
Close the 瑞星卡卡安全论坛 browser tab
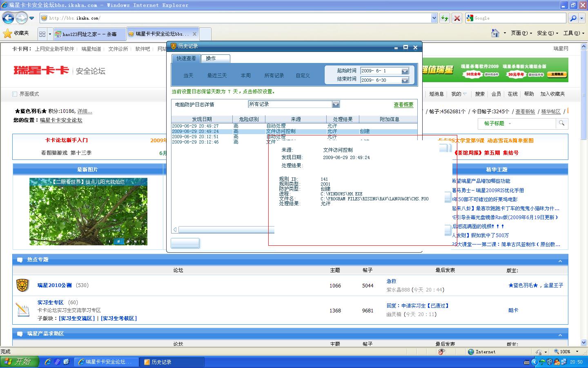point(195,34)
